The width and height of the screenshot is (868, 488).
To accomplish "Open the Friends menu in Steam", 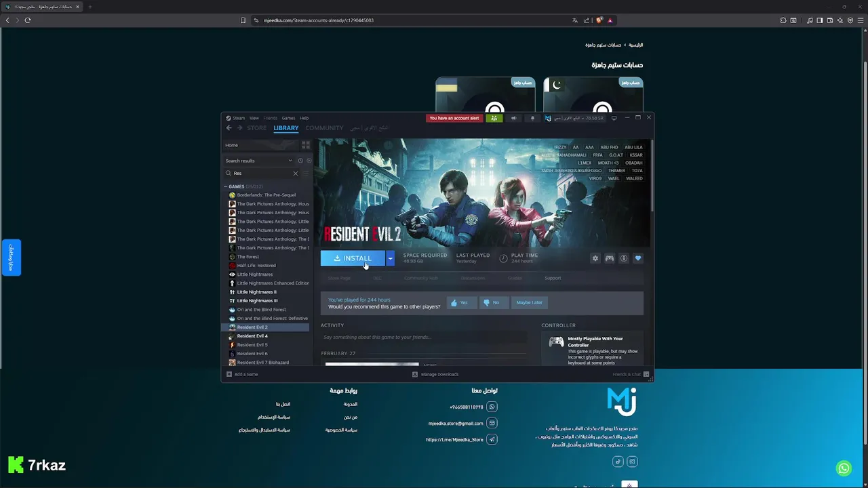I will tap(270, 118).
